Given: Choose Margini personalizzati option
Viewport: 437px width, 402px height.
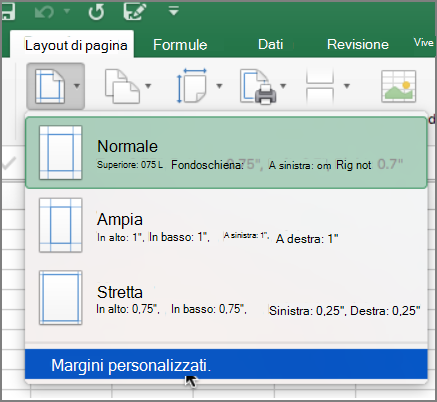Looking at the screenshot, I should click(226, 364).
